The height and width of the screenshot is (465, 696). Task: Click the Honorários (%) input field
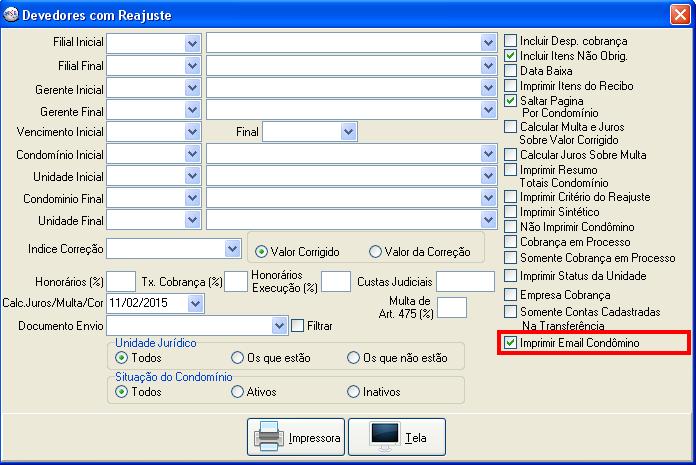pos(121,282)
